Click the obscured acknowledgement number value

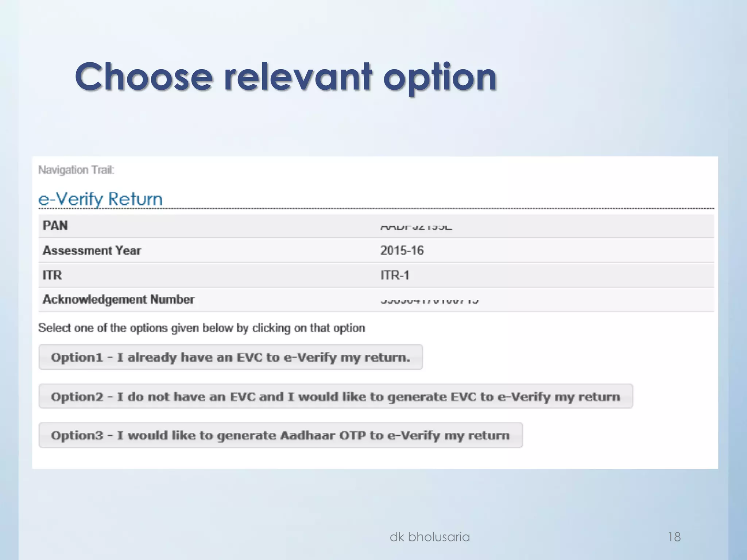click(x=429, y=301)
